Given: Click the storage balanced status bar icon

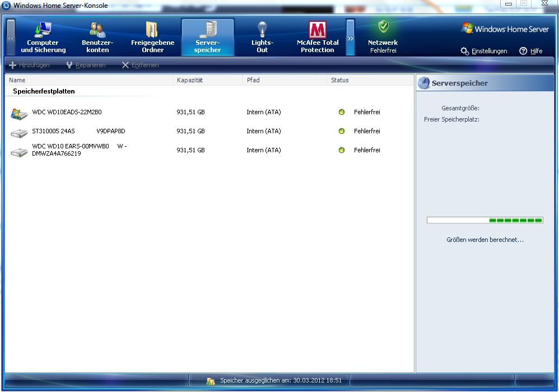Looking at the screenshot, I should (211, 381).
